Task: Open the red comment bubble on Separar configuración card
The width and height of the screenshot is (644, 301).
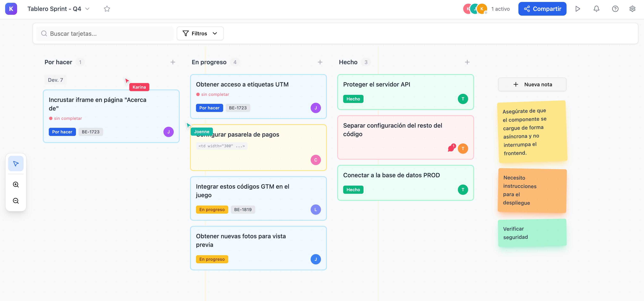Action: point(451,148)
